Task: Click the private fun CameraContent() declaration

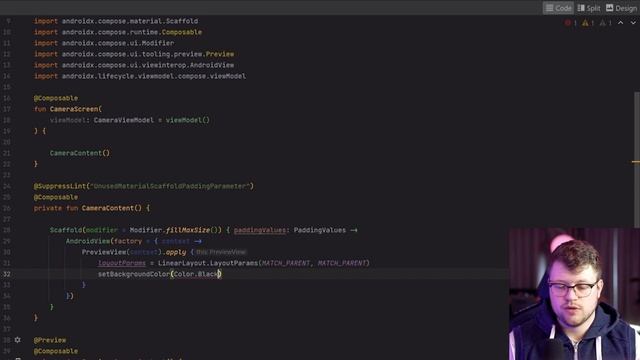Action: [92, 208]
